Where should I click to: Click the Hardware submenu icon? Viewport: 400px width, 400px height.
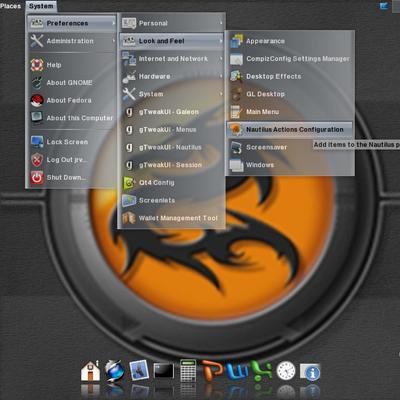tap(129, 77)
